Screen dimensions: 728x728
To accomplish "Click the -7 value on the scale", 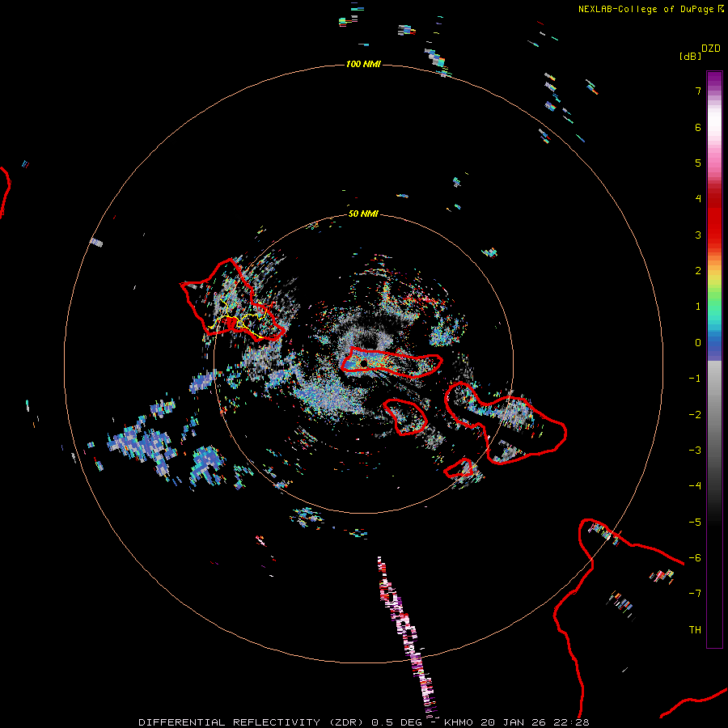I will [695, 594].
